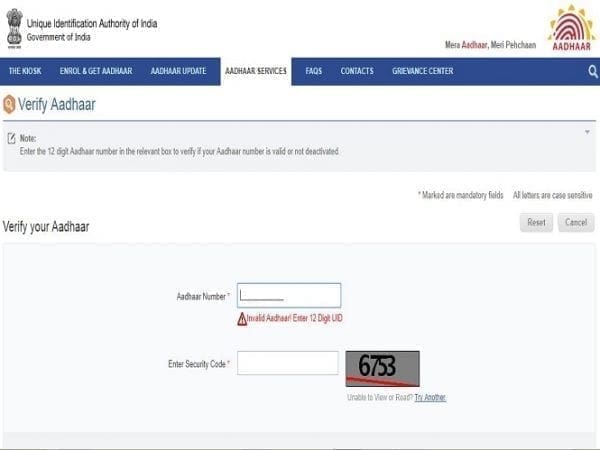
Task: Click the 6753 captcha image
Action: pyautogui.click(x=382, y=368)
